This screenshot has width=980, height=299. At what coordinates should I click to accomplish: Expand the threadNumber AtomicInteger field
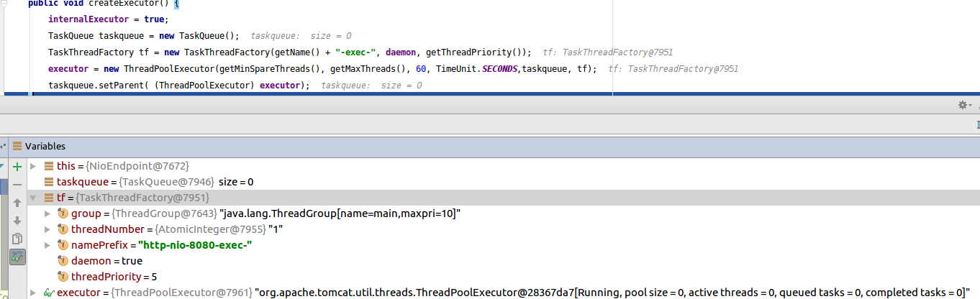47,229
